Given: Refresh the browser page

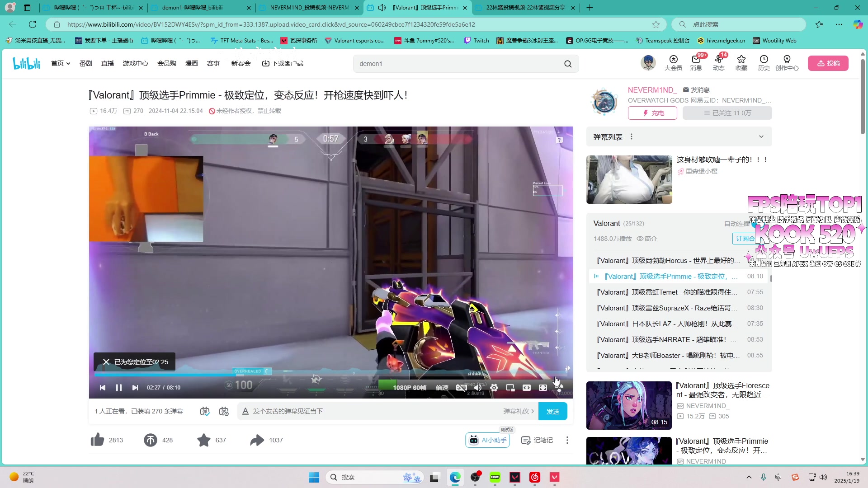Looking at the screenshot, I should (x=33, y=24).
